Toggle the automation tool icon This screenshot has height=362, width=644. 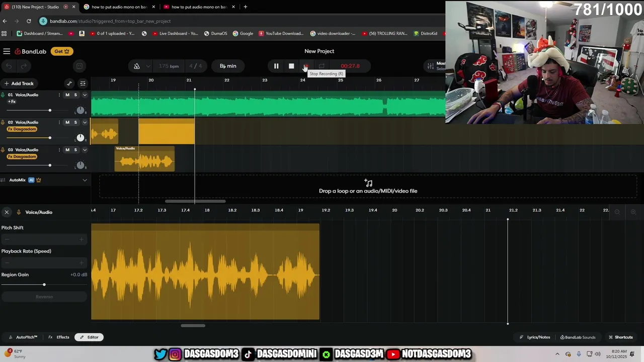(69, 83)
